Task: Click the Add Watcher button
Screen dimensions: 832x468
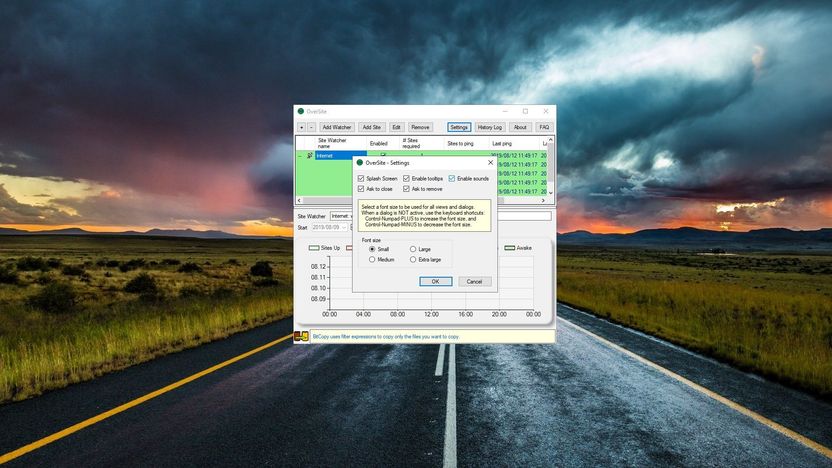Action: coord(337,127)
